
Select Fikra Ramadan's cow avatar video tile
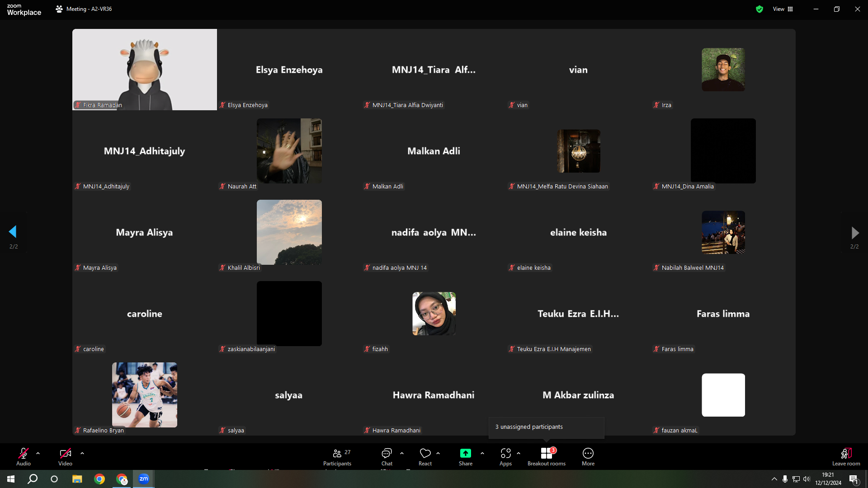click(x=145, y=70)
